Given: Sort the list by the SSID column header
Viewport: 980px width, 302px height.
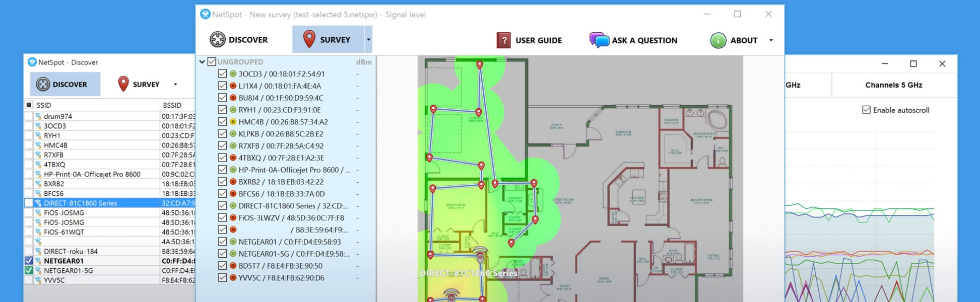Looking at the screenshot, I should [44, 105].
